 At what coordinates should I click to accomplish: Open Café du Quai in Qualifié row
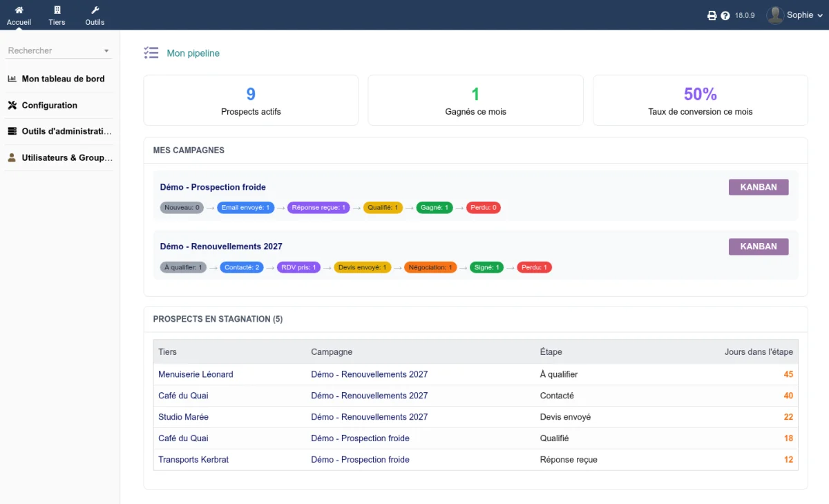[183, 438]
